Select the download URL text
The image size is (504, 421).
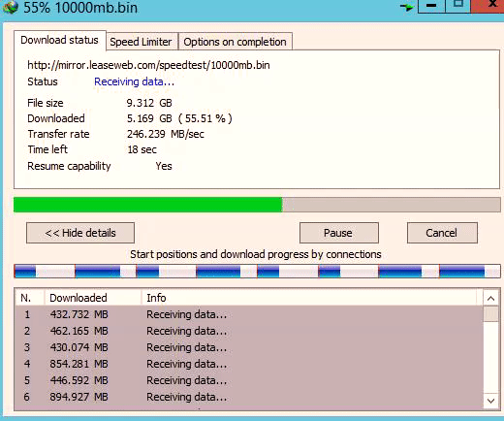coord(148,65)
